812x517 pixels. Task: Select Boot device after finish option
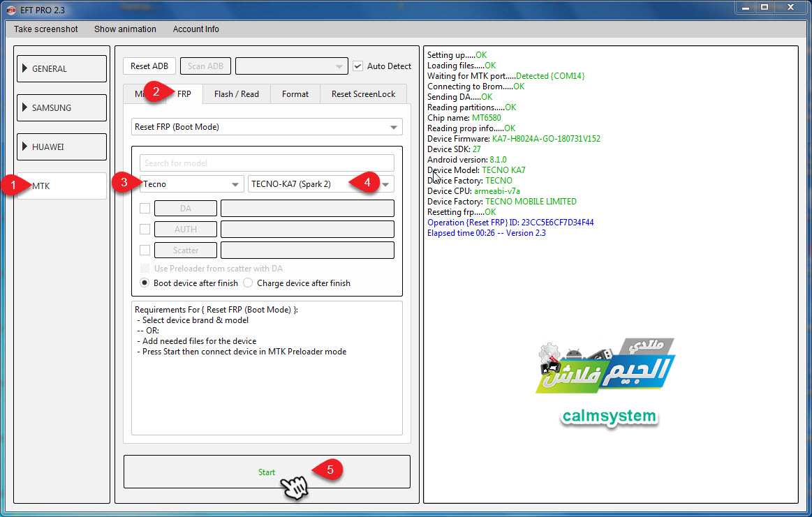coord(145,283)
